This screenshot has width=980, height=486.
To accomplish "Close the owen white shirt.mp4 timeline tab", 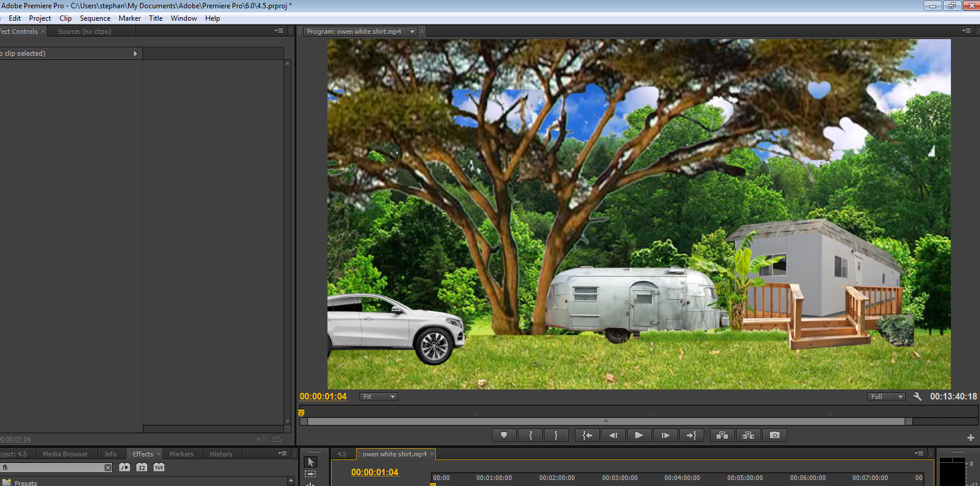I will 432,454.
